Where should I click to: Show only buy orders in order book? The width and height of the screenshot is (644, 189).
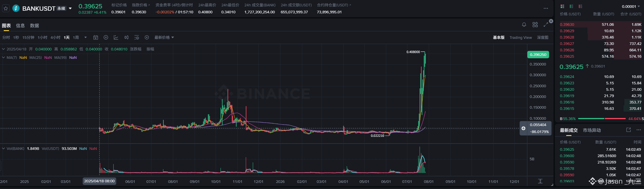point(571,6)
